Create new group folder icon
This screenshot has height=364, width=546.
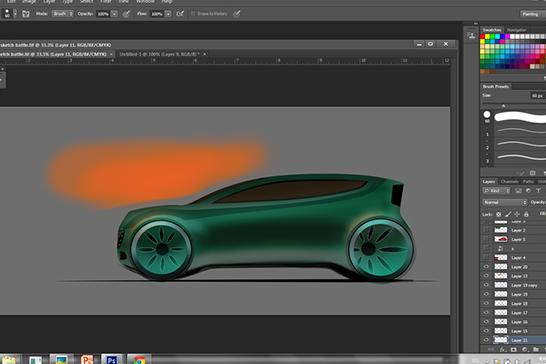coord(536,349)
